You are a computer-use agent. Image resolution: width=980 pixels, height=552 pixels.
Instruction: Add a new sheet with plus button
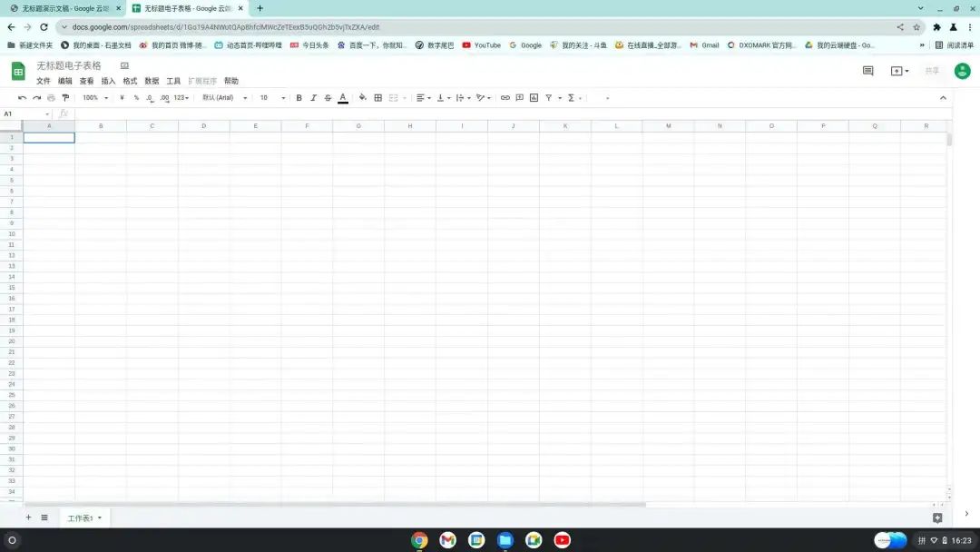28,517
